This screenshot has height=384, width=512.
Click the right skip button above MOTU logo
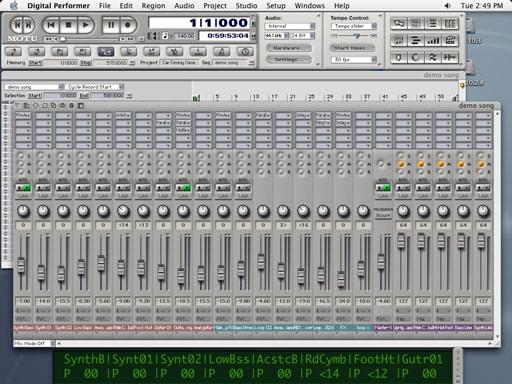(x=28, y=25)
